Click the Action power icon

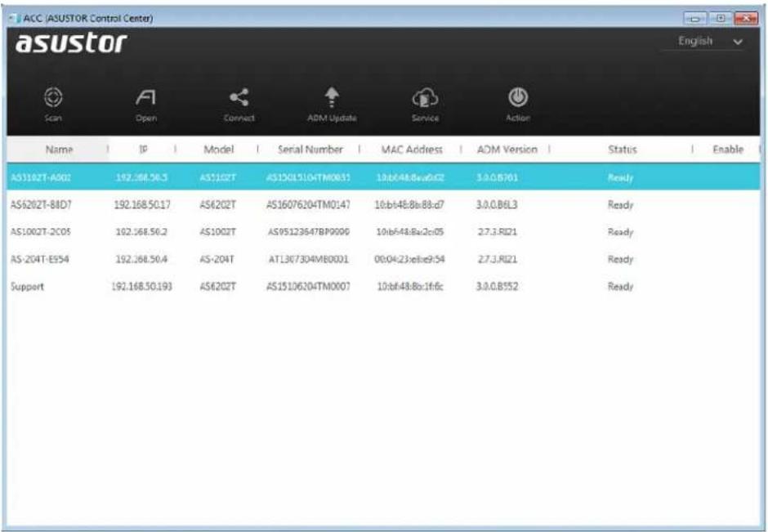click(x=518, y=97)
